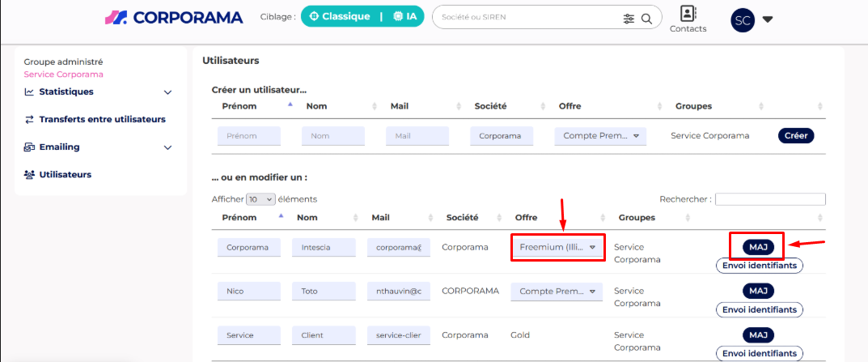Go to Transferts entre utilisateurs
Screen dimensions: 868x362
click(x=102, y=119)
